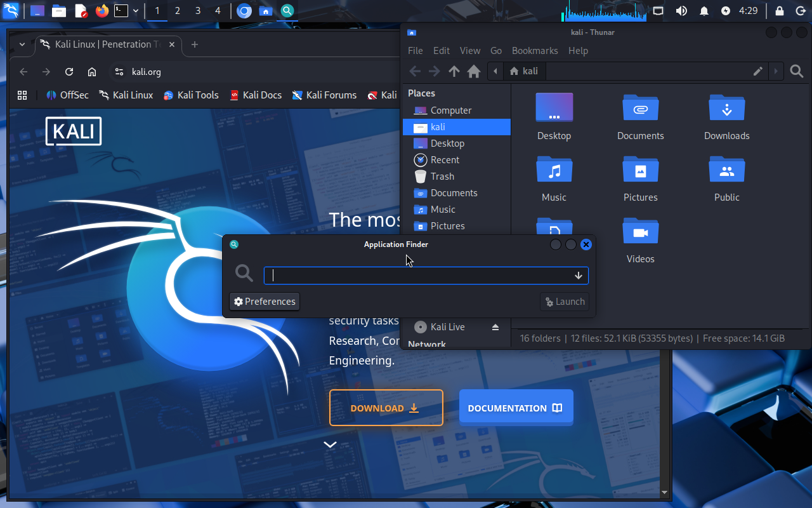812x508 pixels.
Task: Navigate up to parent folder in Thunar
Action: coord(454,71)
